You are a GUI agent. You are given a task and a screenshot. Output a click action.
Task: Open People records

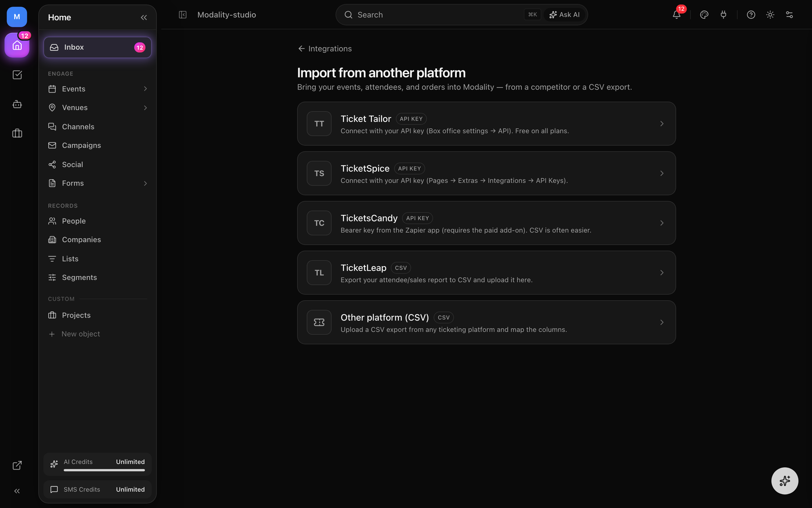[x=97, y=221]
